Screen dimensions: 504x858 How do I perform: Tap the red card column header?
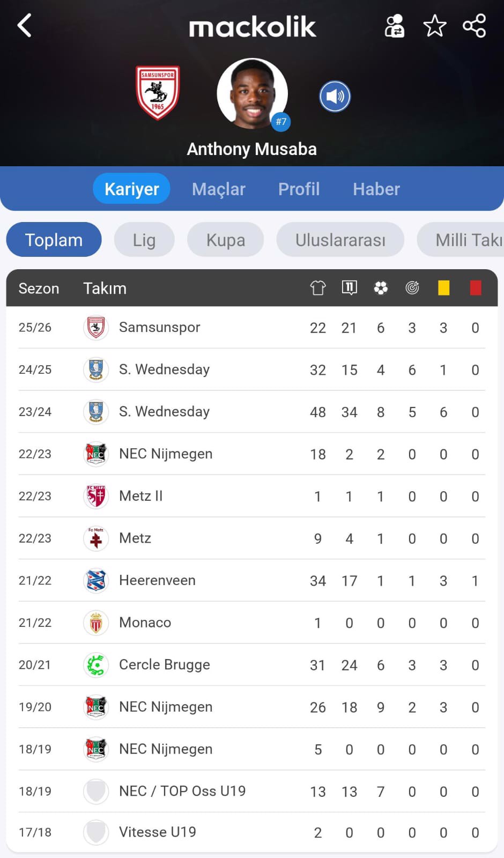click(x=475, y=288)
